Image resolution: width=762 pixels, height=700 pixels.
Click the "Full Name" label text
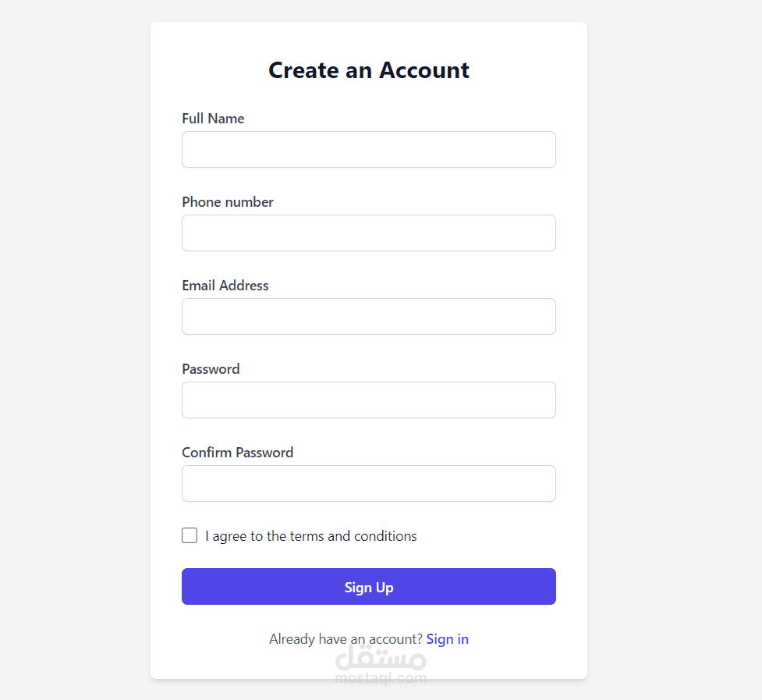point(213,119)
